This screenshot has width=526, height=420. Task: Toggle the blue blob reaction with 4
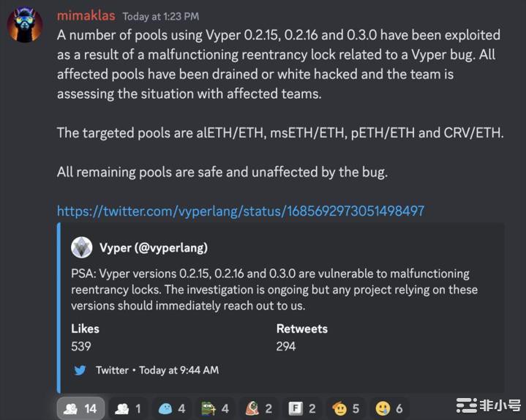click(x=173, y=408)
